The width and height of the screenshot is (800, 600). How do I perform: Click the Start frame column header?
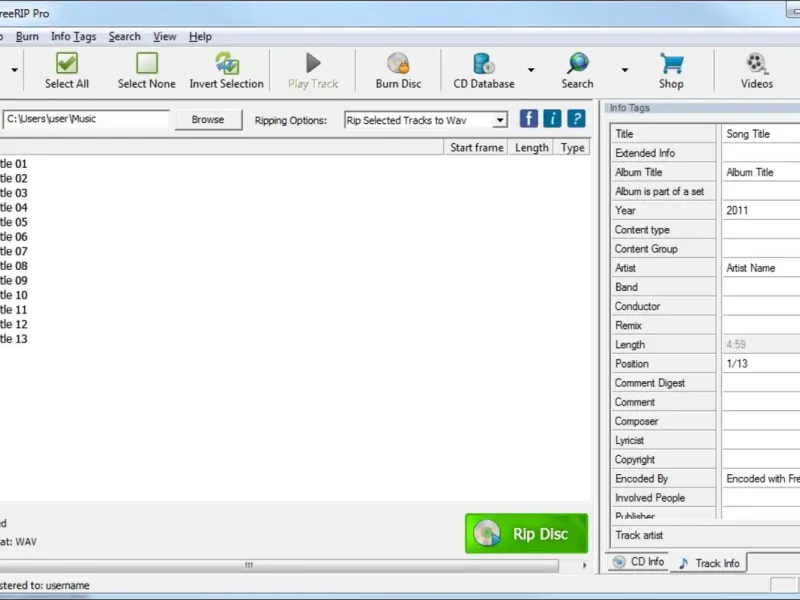tap(476, 147)
